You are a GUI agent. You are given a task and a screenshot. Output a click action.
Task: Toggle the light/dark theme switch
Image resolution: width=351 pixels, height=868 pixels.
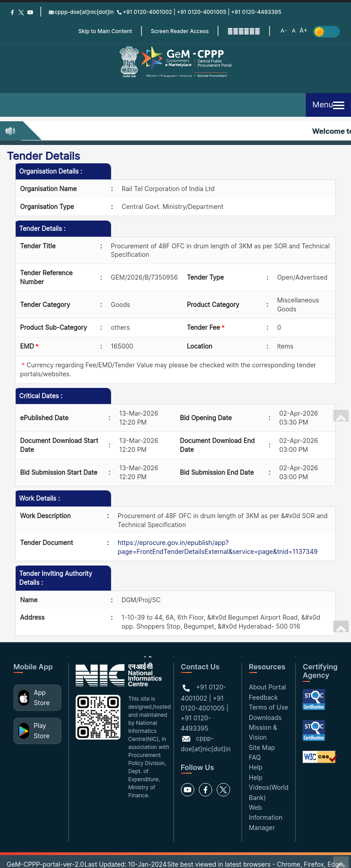tap(326, 32)
